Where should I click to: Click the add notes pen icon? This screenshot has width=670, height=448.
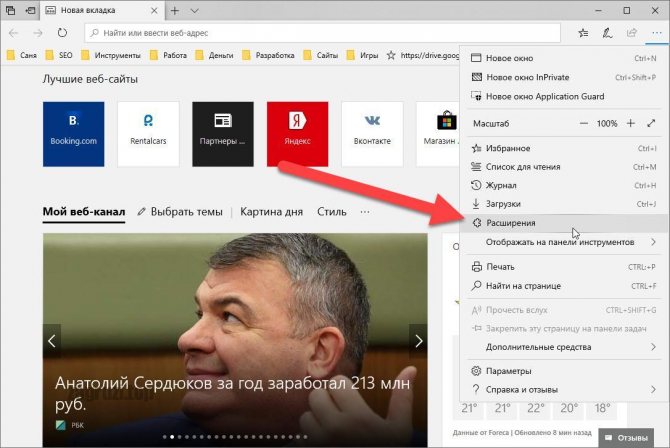click(x=607, y=33)
